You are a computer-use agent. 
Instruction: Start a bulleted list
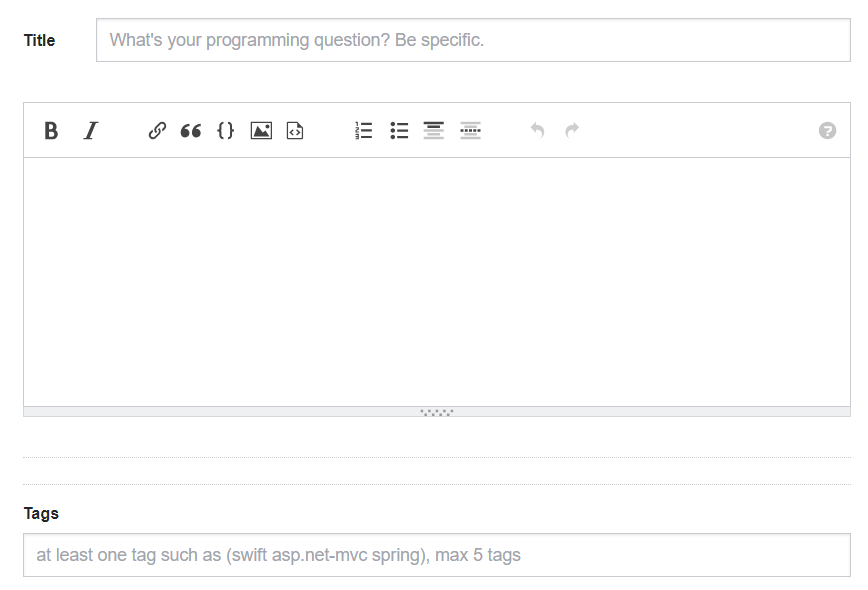399,131
